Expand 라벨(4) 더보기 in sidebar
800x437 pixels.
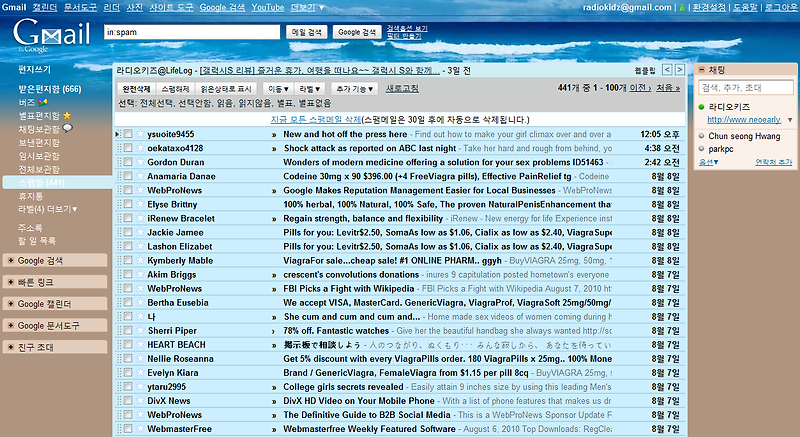pos(47,209)
